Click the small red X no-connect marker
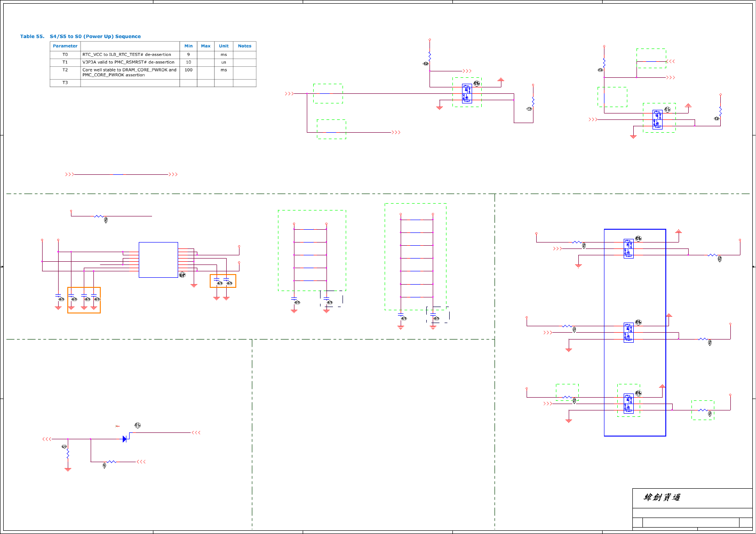This screenshot has height=534, width=756. pos(117,426)
